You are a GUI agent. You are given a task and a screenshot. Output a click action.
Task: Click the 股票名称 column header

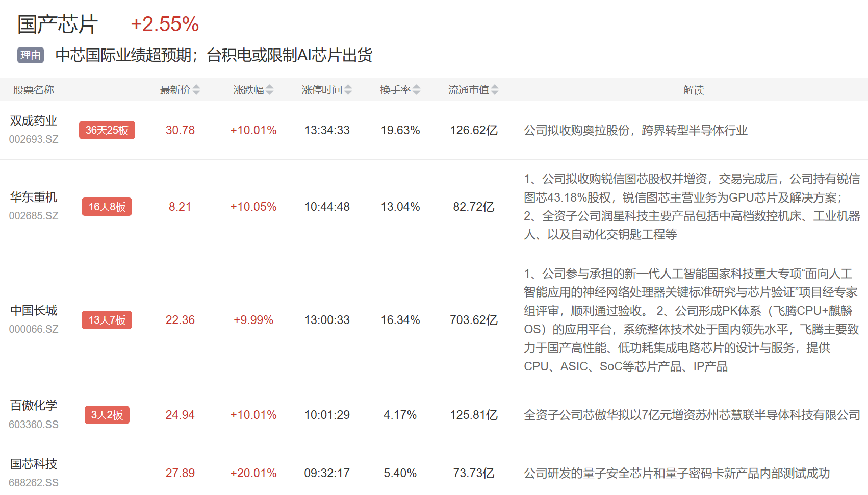tap(34, 90)
